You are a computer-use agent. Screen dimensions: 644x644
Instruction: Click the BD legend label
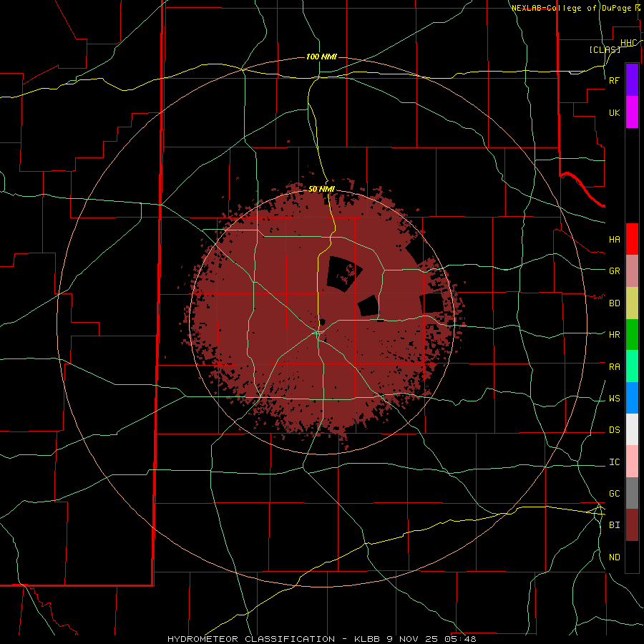click(x=614, y=303)
